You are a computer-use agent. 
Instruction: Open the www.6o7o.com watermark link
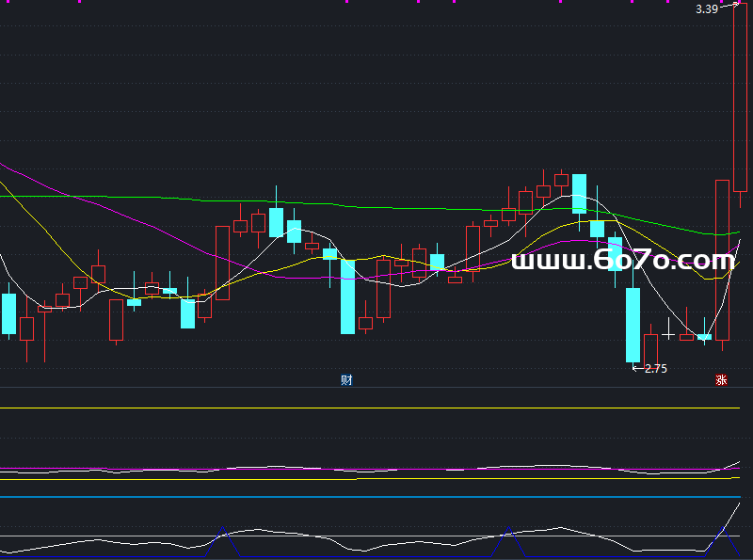[623, 261]
